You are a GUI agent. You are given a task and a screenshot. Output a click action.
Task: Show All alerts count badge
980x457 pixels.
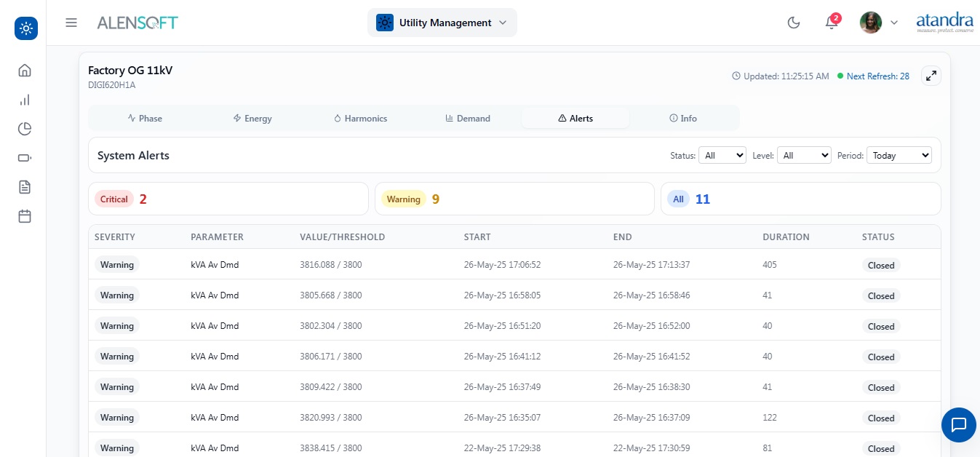(678, 199)
